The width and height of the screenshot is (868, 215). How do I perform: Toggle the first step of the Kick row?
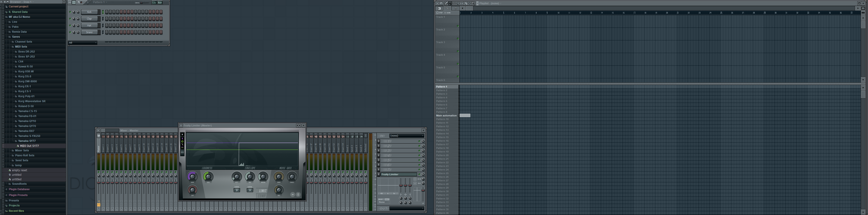106,12
